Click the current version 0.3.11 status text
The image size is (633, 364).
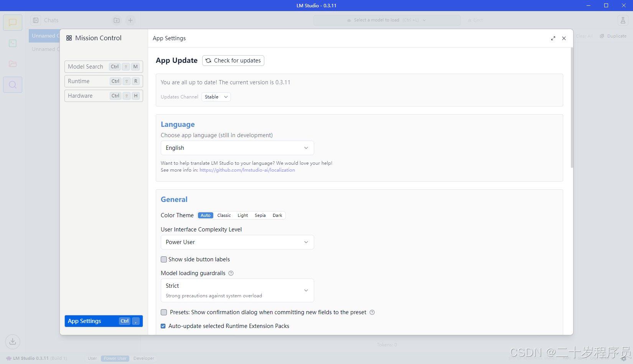pyautogui.click(x=225, y=82)
